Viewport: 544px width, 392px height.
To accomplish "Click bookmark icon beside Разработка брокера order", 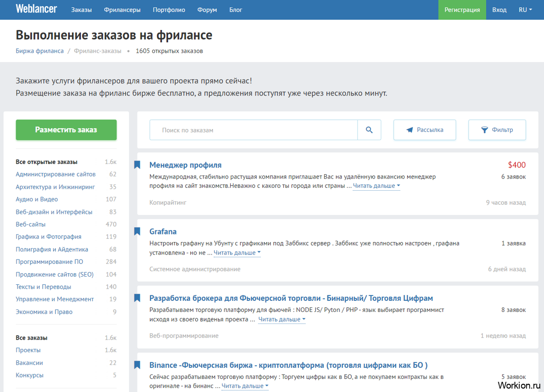I will 137,298.
